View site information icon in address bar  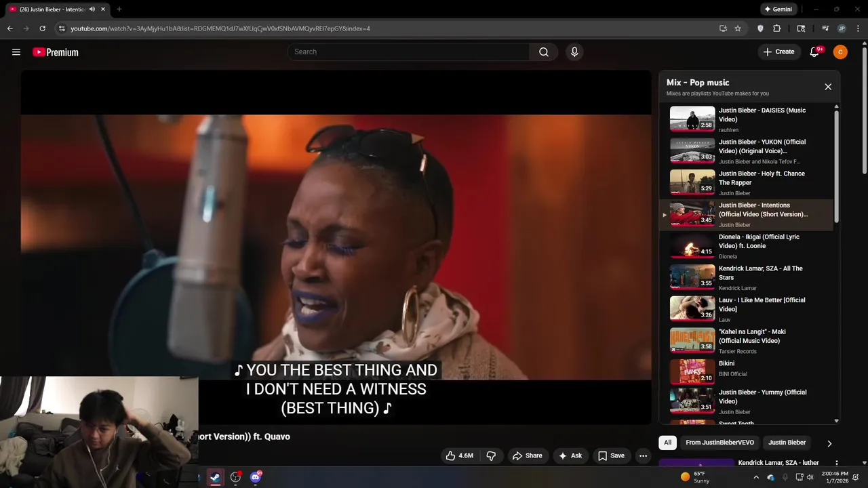[62, 28]
